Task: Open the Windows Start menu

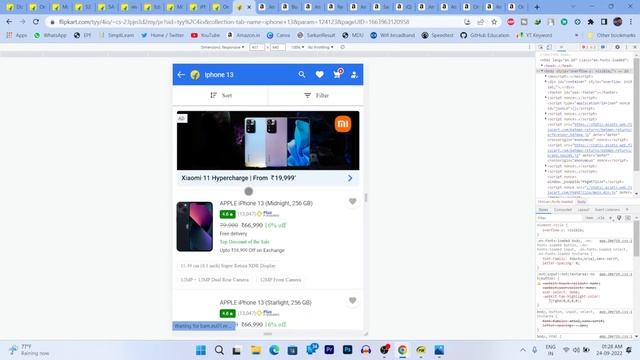Action: point(201,350)
